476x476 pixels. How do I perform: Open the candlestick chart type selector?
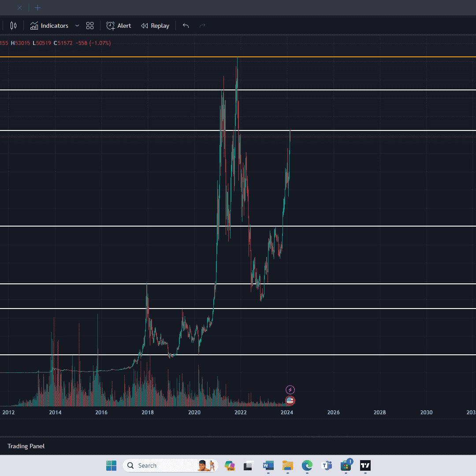coord(13,26)
